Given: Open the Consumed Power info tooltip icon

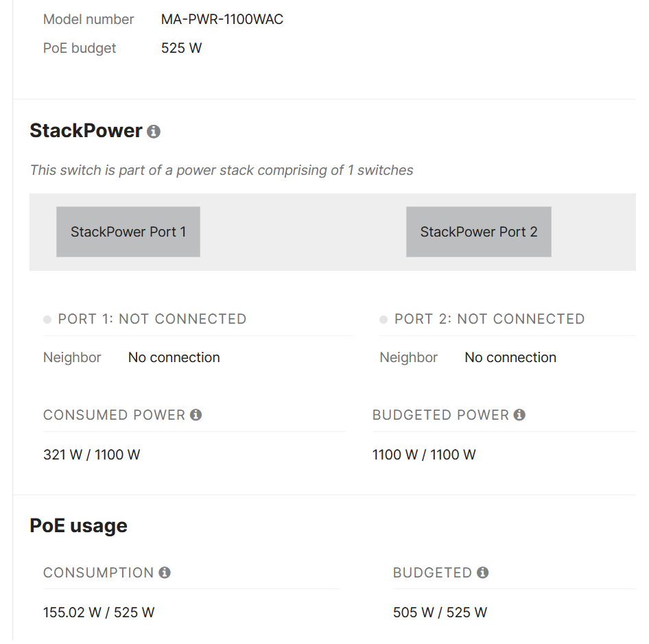Looking at the screenshot, I should [196, 415].
